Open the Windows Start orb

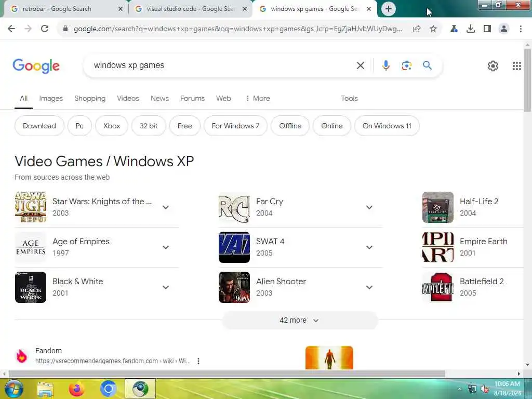[x=14, y=389]
